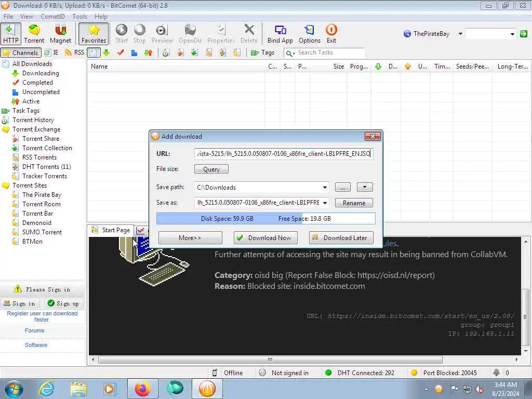
Task: Open Firefox from the taskbar
Action: point(142,389)
